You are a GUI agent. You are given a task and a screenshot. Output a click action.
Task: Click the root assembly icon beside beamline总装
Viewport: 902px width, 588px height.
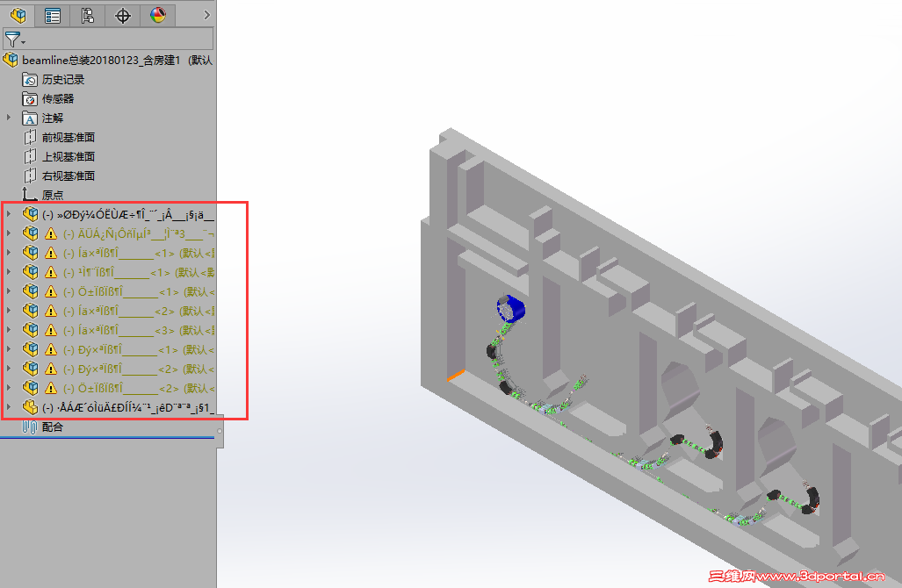coord(11,60)
